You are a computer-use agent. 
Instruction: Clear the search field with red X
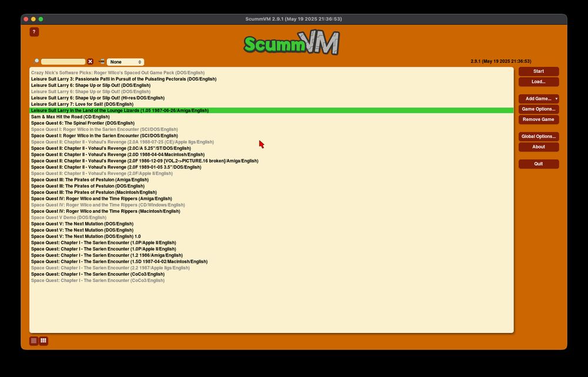(91, 62)
